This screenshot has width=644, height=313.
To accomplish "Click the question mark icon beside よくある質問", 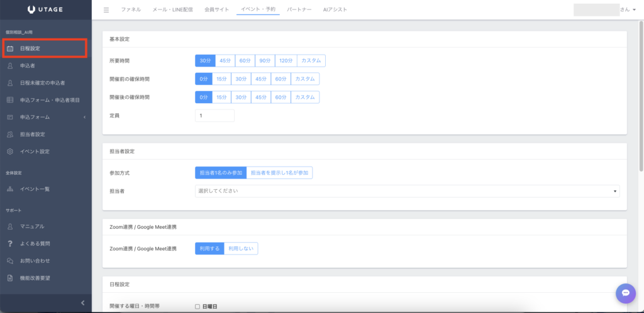I will [10, 244].
